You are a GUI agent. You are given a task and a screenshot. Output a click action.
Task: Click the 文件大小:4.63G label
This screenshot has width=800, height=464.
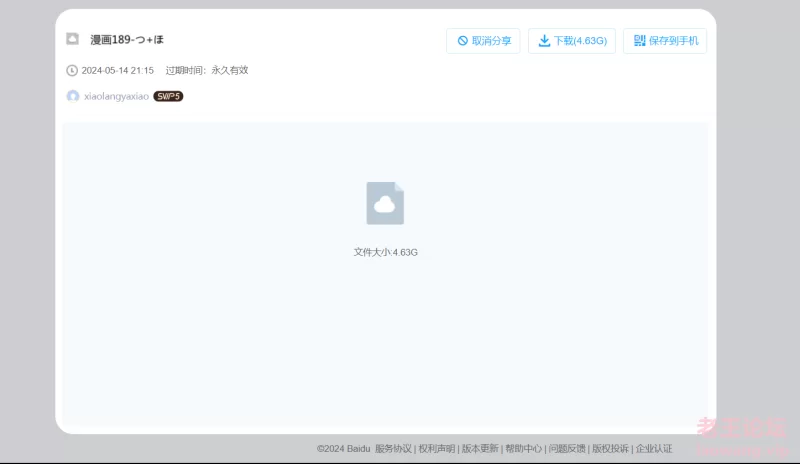coord(386,252)
